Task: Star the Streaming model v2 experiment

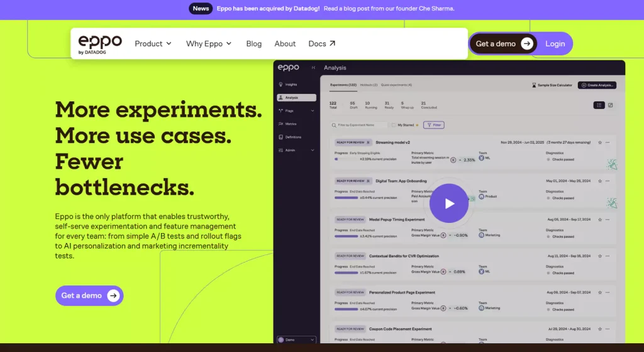Action: point(600,142)
